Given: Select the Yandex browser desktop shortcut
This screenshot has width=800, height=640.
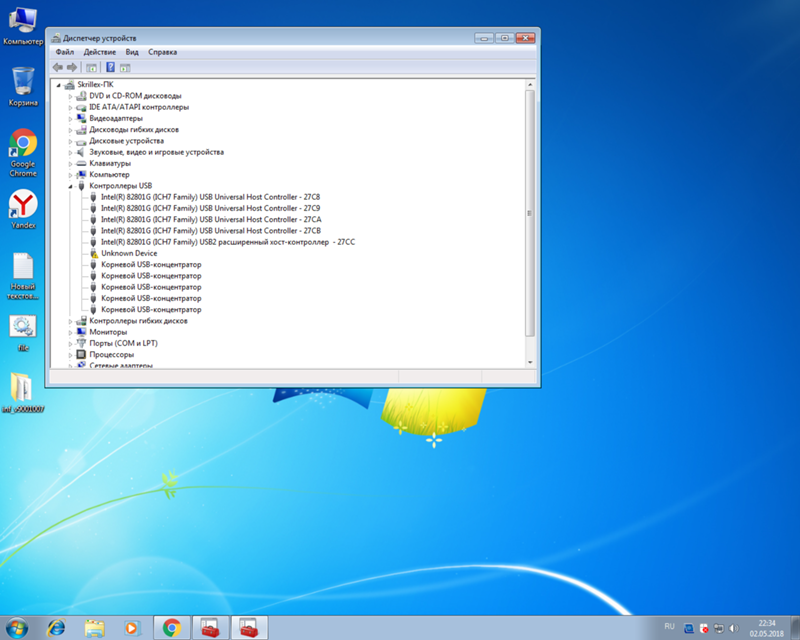Looking at the screenshot, I should coord(23,209).
